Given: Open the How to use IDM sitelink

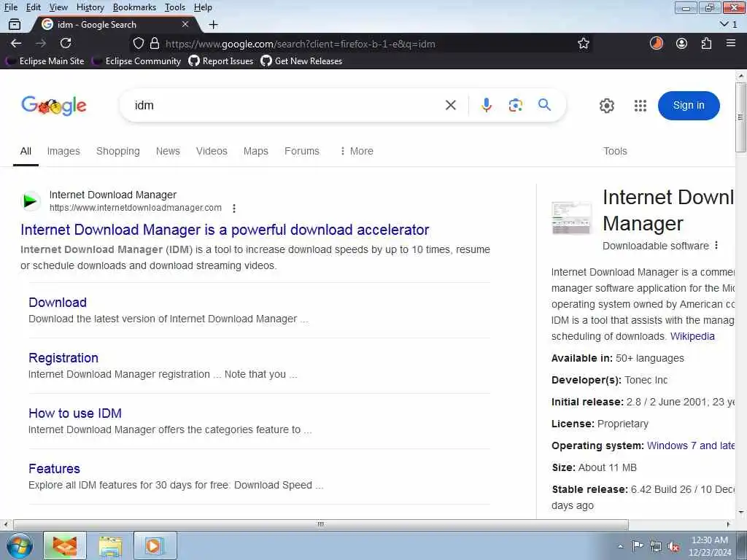Looking at the screenshot, I should tap(75, 413).
